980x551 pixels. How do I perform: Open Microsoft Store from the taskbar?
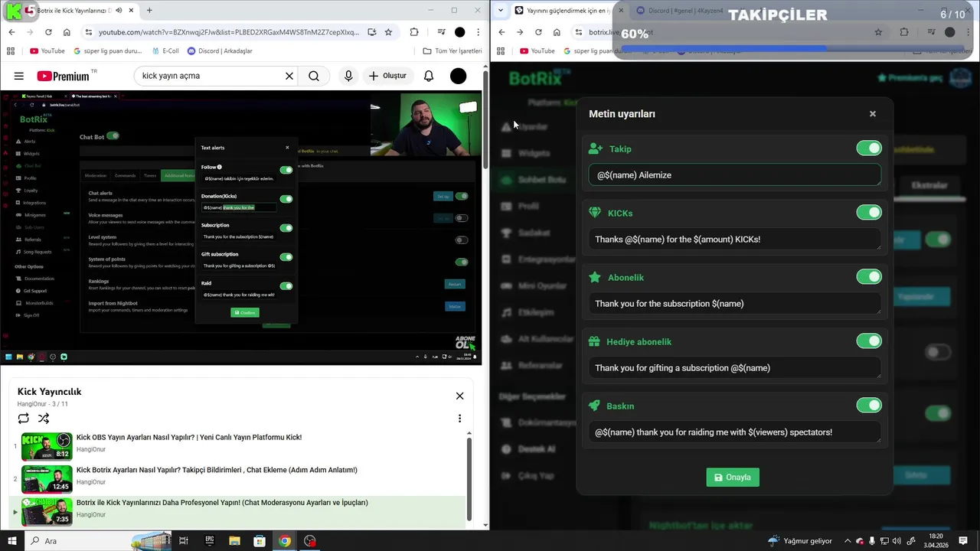click(260, 541)
